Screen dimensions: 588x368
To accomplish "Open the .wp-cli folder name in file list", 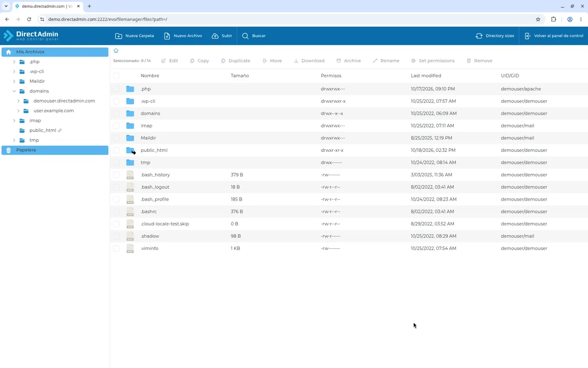I will pyautogui.click(x=148, y=101).
